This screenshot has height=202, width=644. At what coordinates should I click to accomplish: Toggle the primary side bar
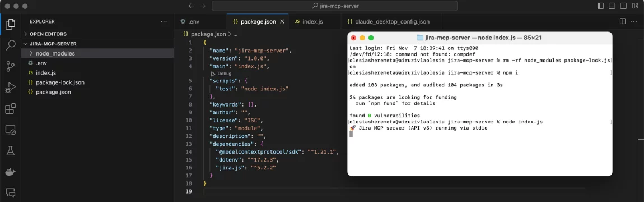coord(601,6)
